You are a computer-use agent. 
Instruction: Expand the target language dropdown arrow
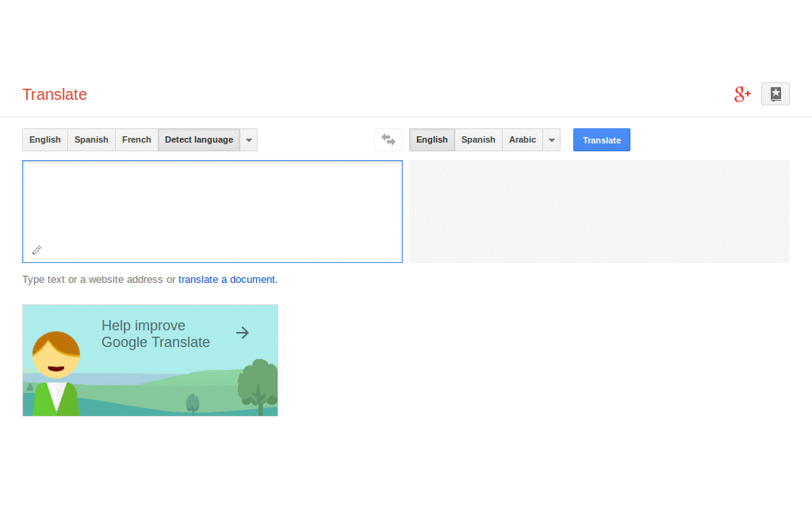pos(552,139)
